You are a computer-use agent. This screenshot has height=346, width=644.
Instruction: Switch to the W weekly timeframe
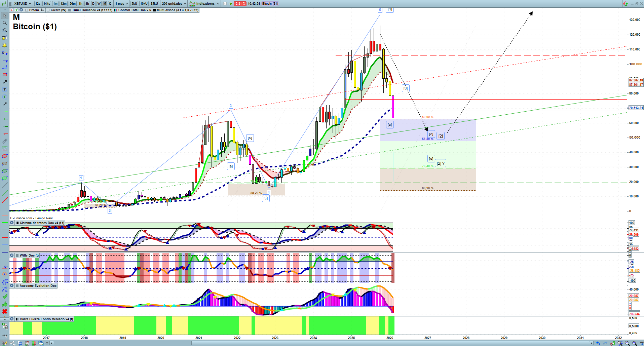click(99, 4)
